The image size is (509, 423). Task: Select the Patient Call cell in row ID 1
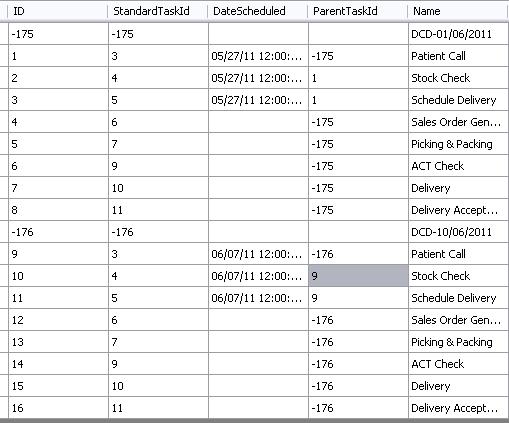point(458,56)
